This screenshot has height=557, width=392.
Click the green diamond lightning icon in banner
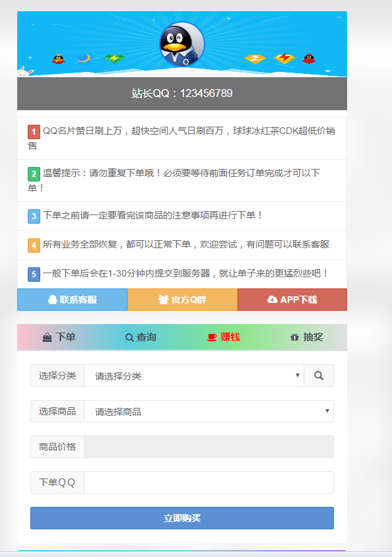click(114, 59)
